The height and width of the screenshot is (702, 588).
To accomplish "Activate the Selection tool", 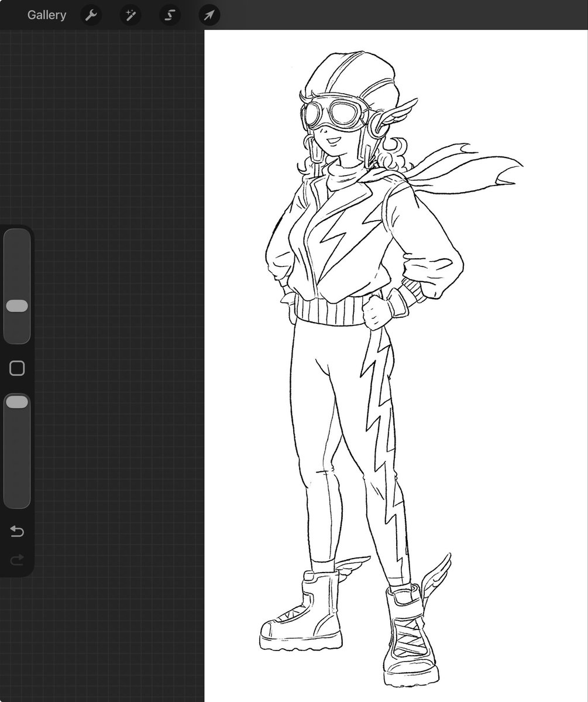I will tap(170, 15).
